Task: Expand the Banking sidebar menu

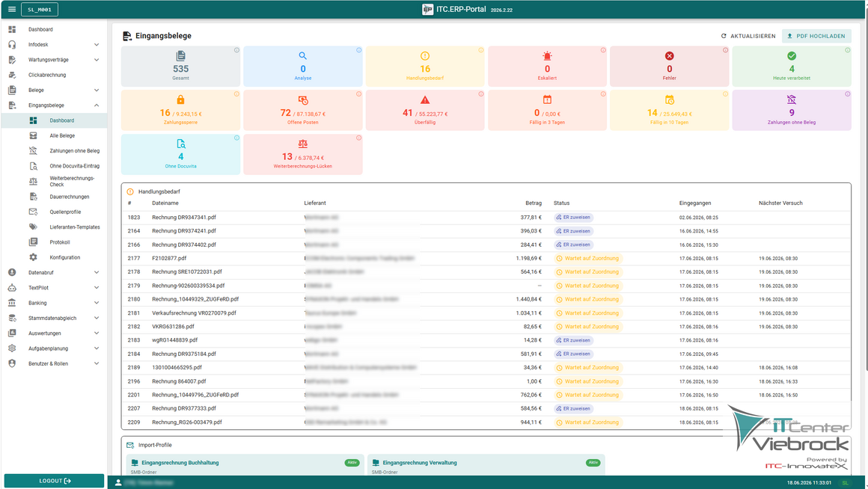Action: coord(54,303)
